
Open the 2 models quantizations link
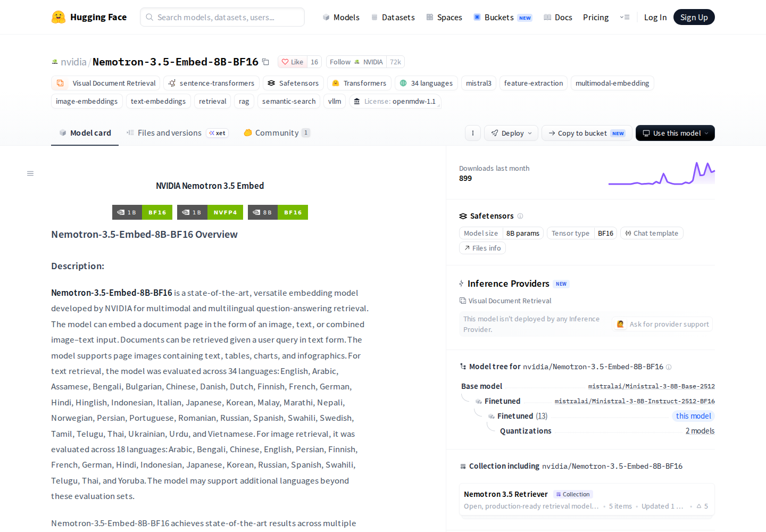click(x=700, y=431)
